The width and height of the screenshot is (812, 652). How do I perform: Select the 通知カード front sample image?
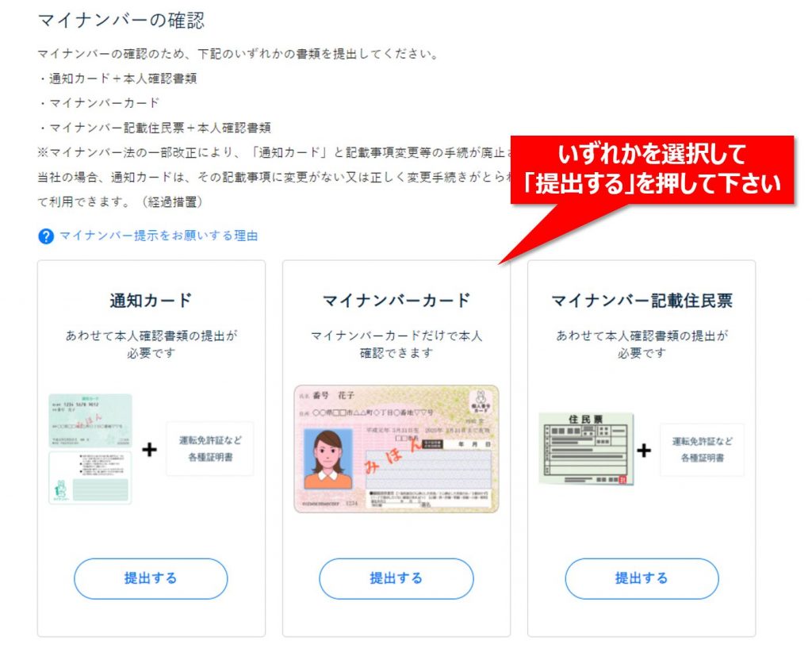(90, 420)
